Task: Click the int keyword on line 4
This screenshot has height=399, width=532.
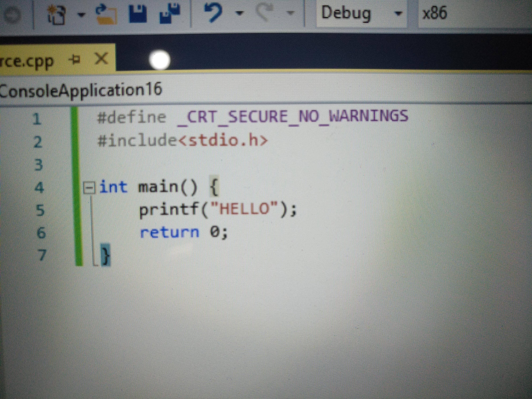Action: tap(113, 187)
